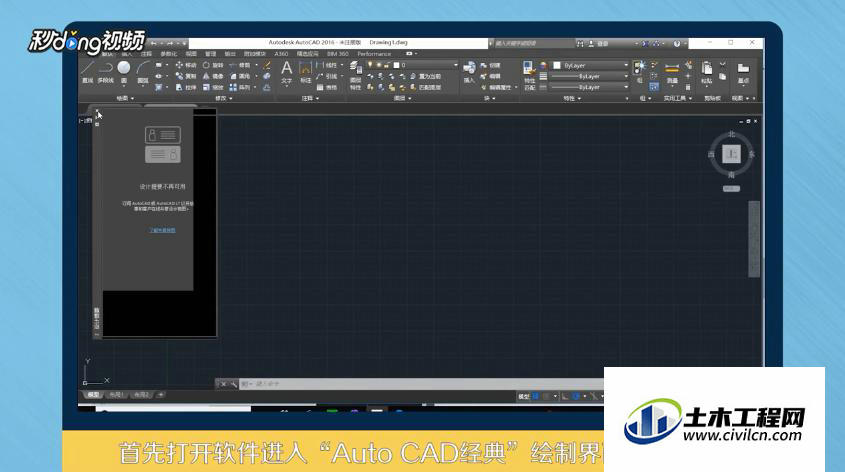Image resolution: width=845 pixels, height=472 pixels.
Task: Select the Circle (圆) tool
Action: [x=124, y=71]
